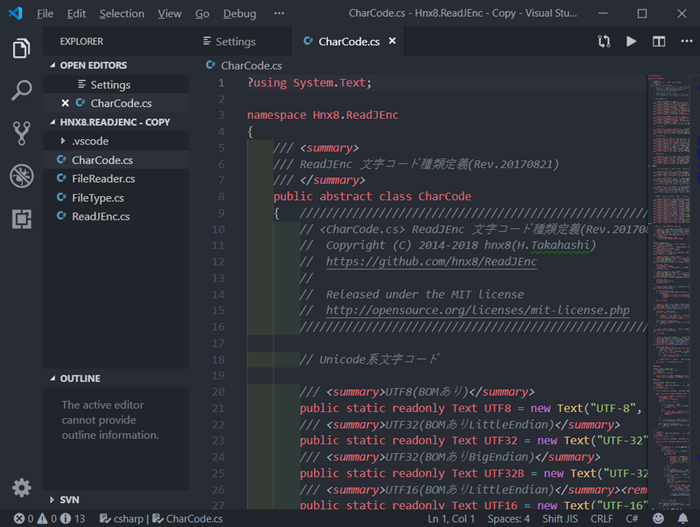Image resolution: width=700 pixels, height=527 pixels.
Task: Click the Manage gear icon
Action: [x=21, y=487]
